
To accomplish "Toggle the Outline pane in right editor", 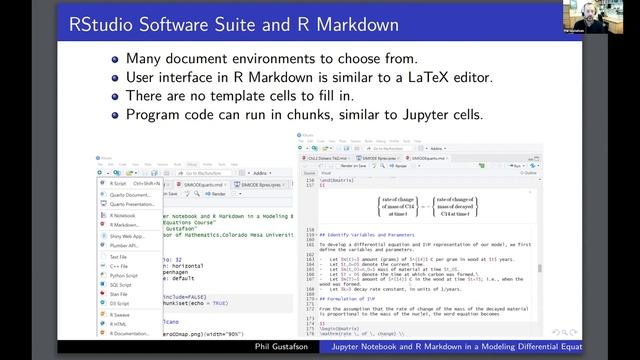I will [529, 173].
